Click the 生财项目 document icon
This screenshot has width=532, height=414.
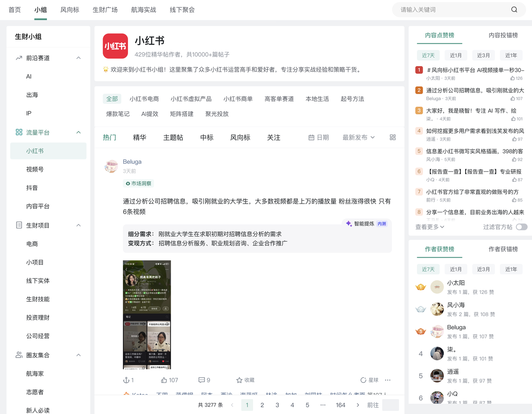coord(19,225)
